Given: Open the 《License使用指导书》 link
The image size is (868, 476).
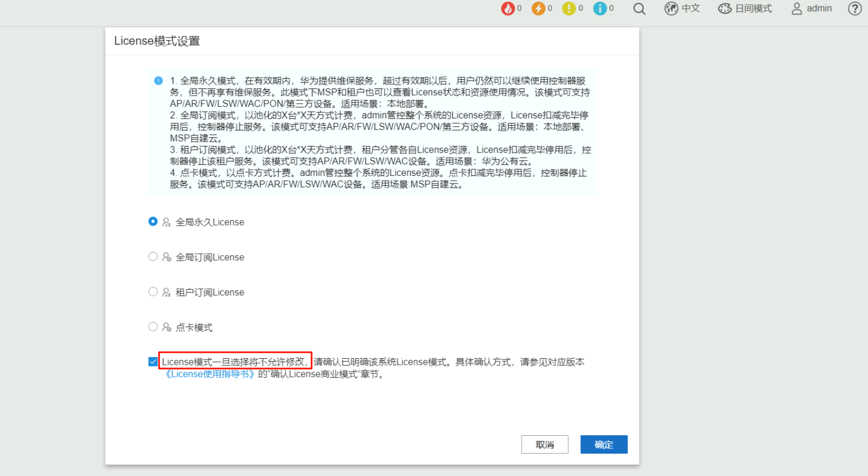Looking at the screenshot, I should (x=210, y=374).
